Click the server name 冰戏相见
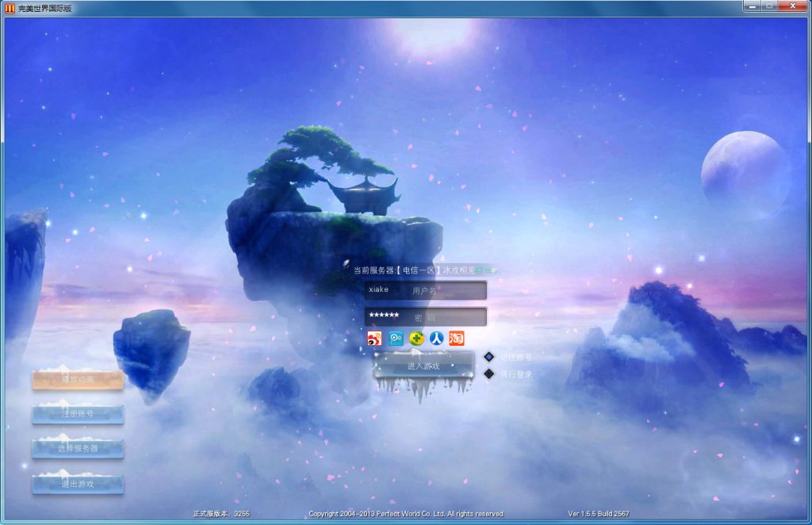This screenshot has width=812, height=525. [458, 269]
